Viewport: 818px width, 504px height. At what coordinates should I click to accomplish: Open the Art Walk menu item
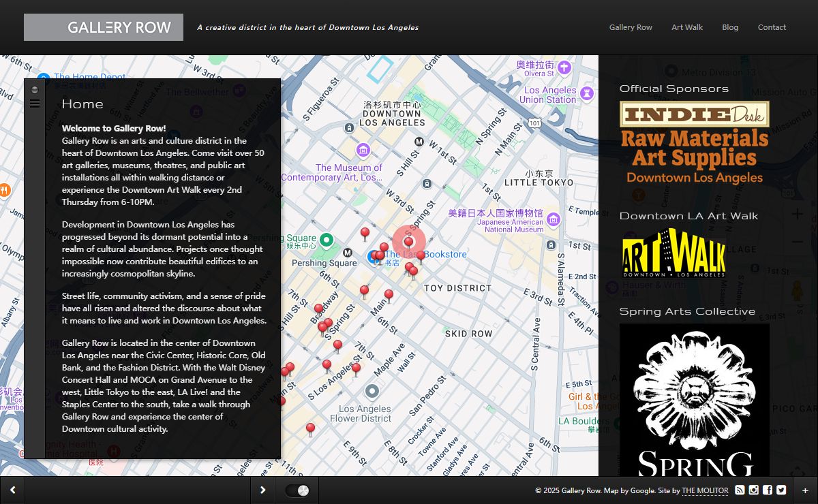[x=687, y=27]
